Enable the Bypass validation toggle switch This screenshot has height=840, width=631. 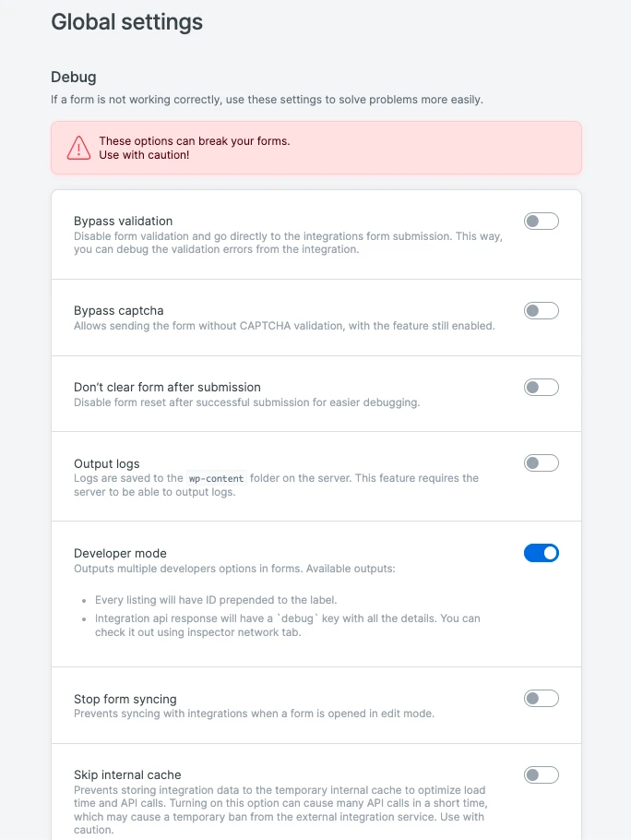pyautogui.click(x=542, y=222)
